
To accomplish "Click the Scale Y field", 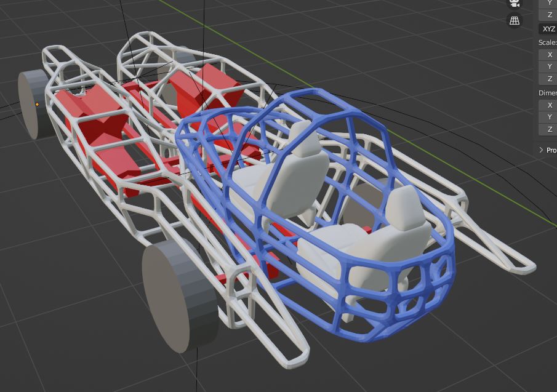I will click(548, 66).
